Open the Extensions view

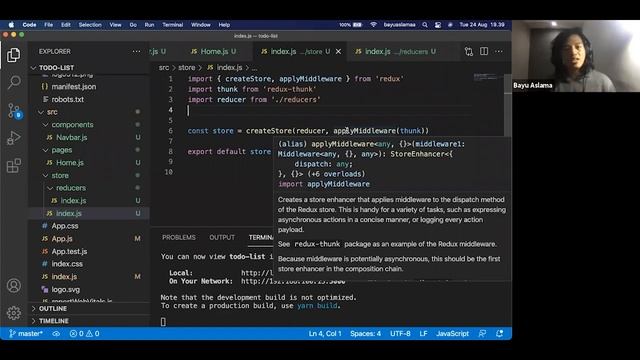pyautogui.click(x=13, y=165)
